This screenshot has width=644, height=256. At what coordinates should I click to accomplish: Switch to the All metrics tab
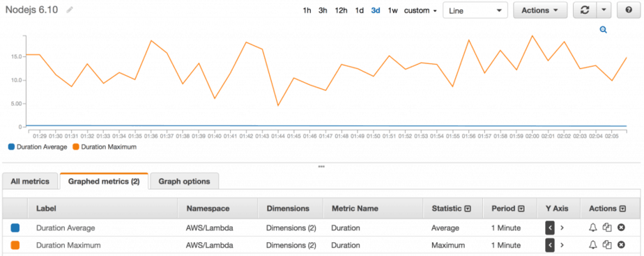click(30, 182)
